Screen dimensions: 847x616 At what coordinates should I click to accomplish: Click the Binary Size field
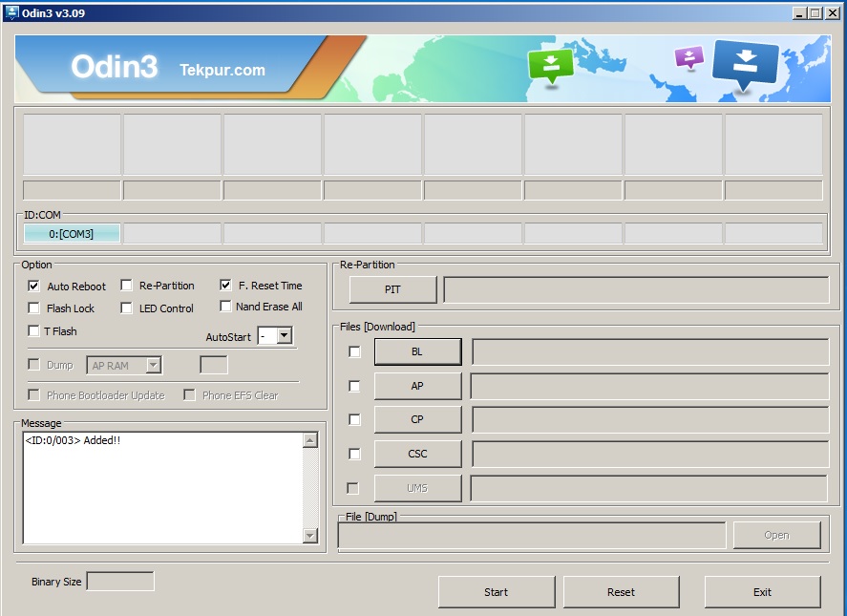(x=120, y=582)
